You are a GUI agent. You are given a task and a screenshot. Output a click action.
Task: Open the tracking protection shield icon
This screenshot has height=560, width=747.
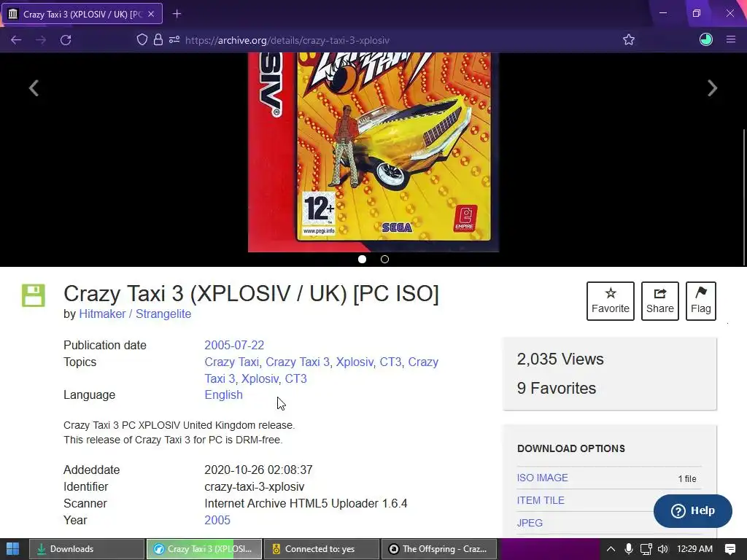click(142, 39)
